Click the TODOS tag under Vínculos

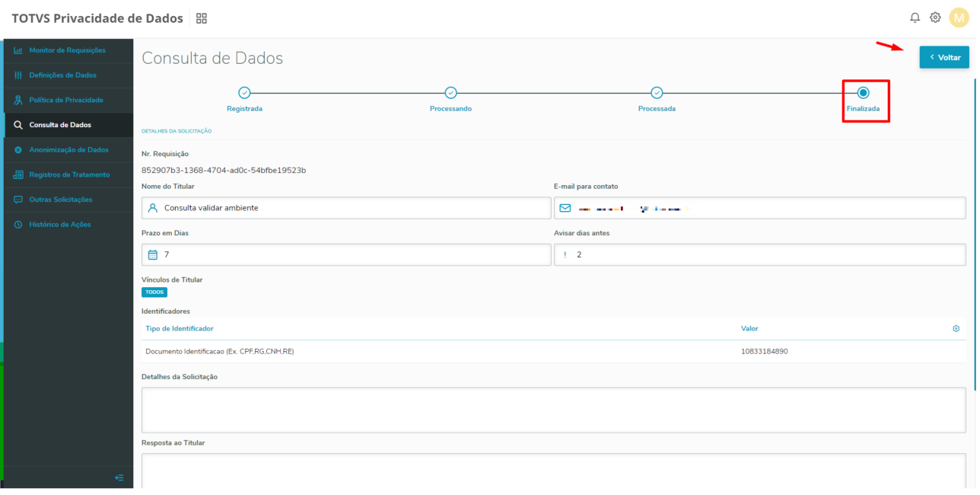(x=154, y=292)
